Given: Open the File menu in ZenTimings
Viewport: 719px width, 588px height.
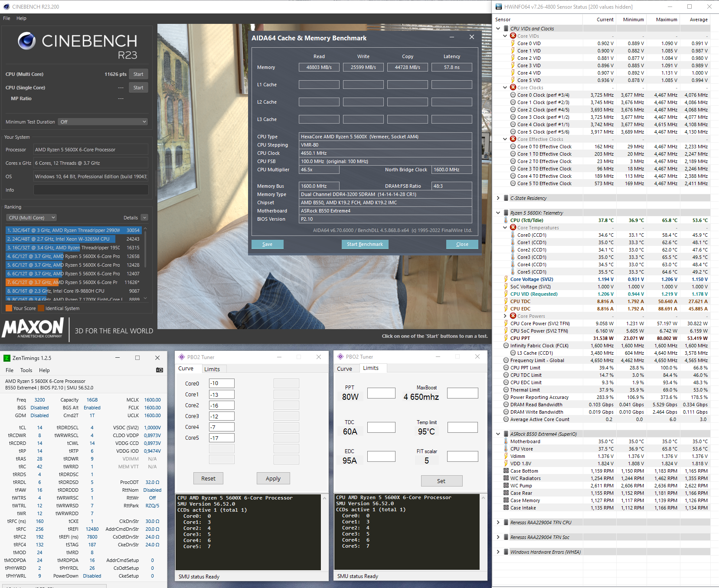Looking at the screenshot, I should pos(10,370).
